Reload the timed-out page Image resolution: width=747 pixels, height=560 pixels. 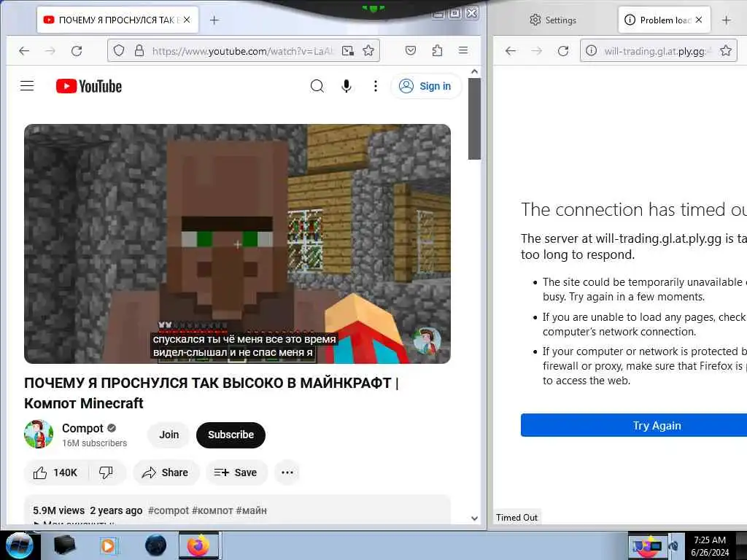click(562, 50)
